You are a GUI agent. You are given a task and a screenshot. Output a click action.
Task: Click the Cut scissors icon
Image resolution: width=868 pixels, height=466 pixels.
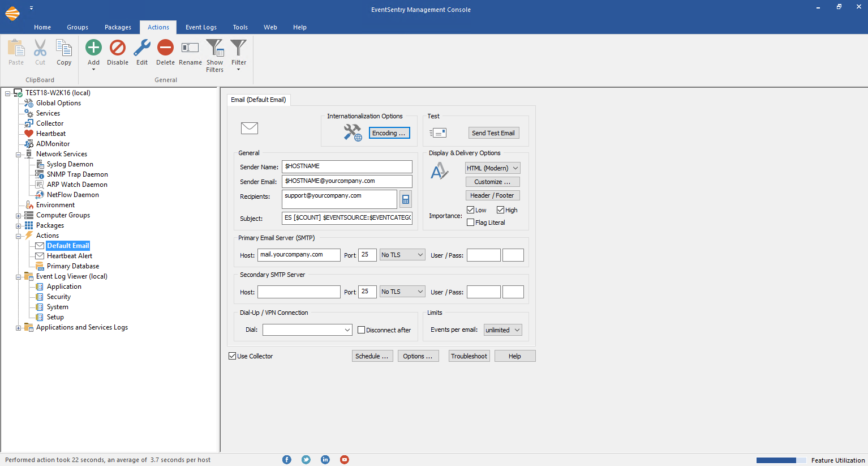[x=40, y=48]
